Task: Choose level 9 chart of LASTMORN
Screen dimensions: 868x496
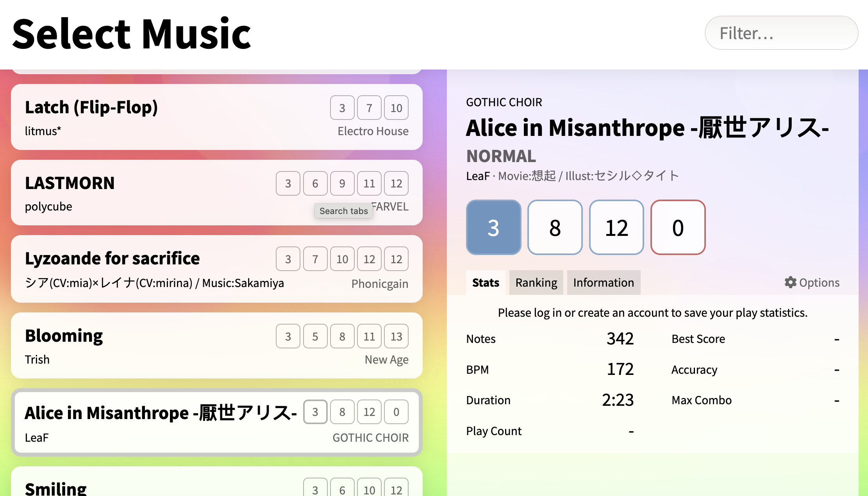Action: [342, 183]
